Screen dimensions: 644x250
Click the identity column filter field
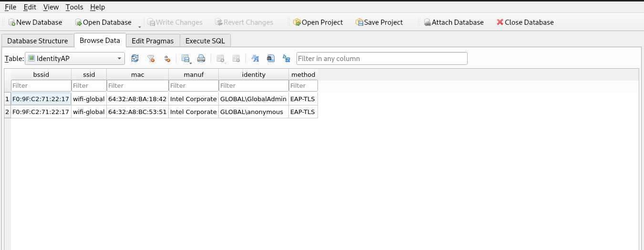point(253,86)
